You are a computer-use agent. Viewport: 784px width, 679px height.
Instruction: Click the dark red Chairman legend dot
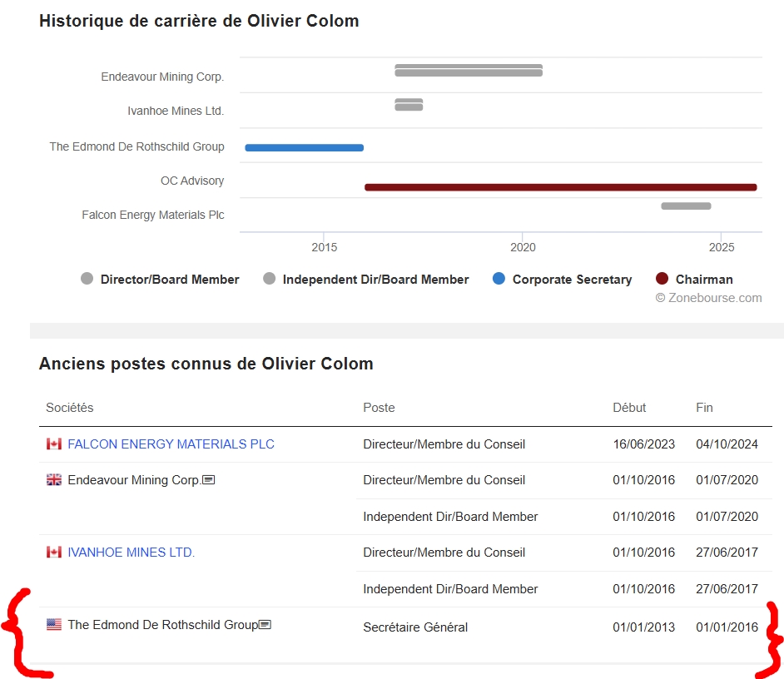coord(662,280)
